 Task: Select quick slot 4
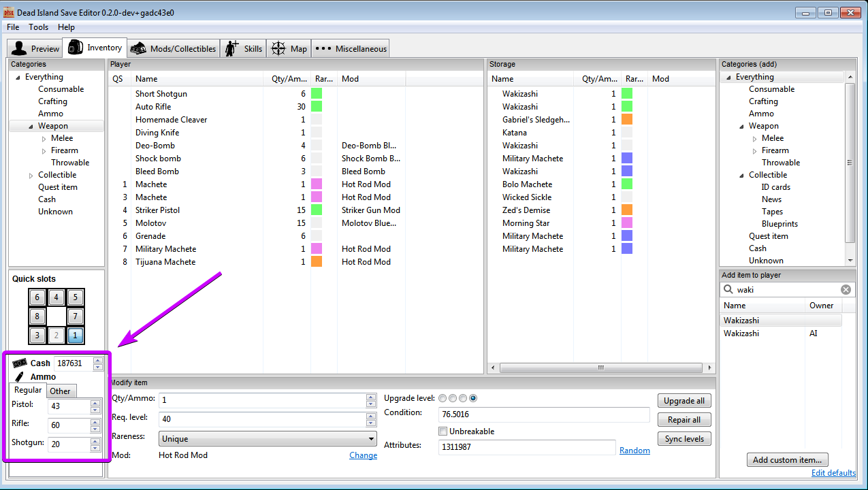point(57,297)
